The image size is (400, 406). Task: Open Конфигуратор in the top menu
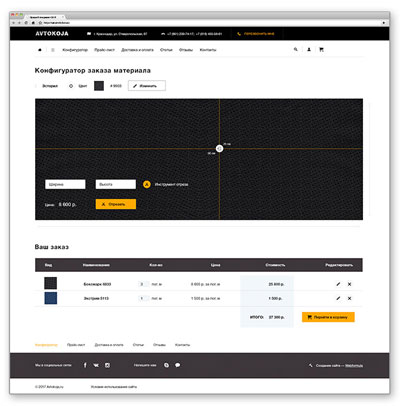coord(75,50)
